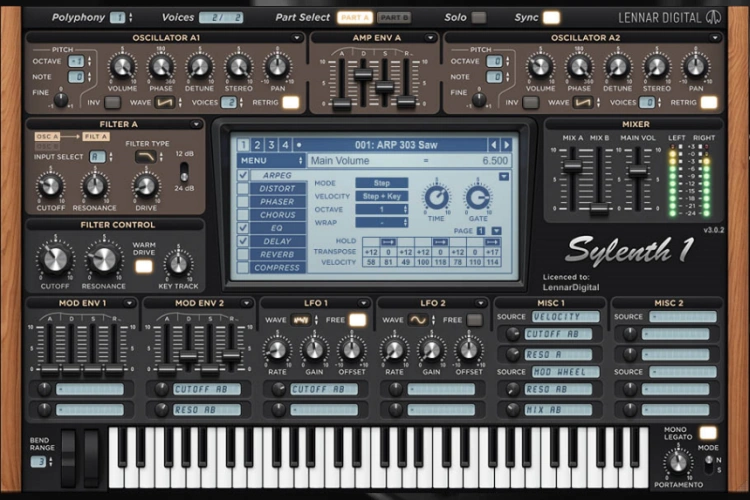The width and height of the screenshot is (750, 500).
Task: Select Part A
Action: [x=355, y=18]
